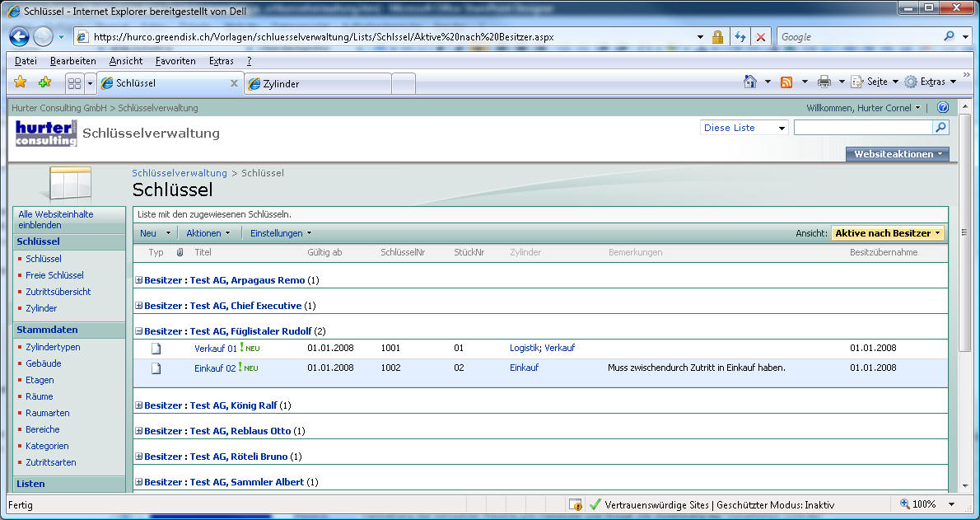Click the Print icon
Image resolution: width=980 pixels, height=520 pixels.
pos(824,82)
